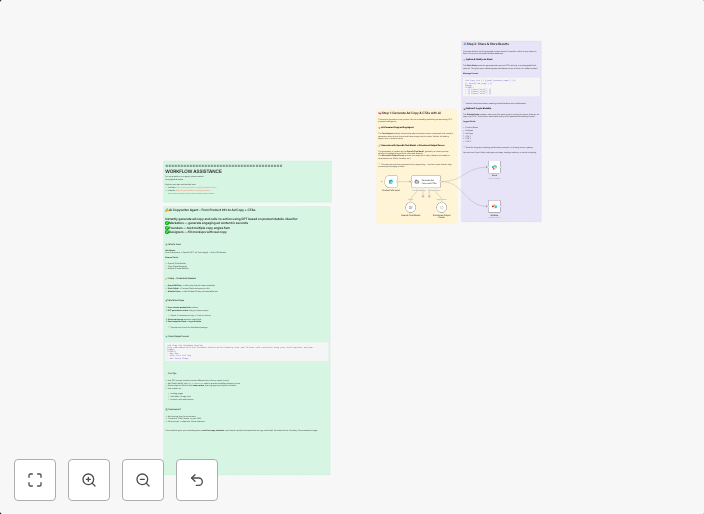
Task: Zoom out of the canvas
Action: point(143,480)
